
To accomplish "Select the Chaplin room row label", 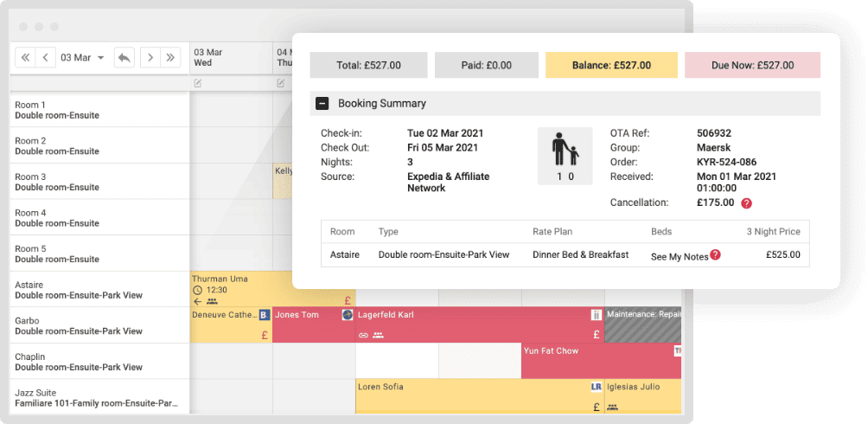I will point(99,362).
